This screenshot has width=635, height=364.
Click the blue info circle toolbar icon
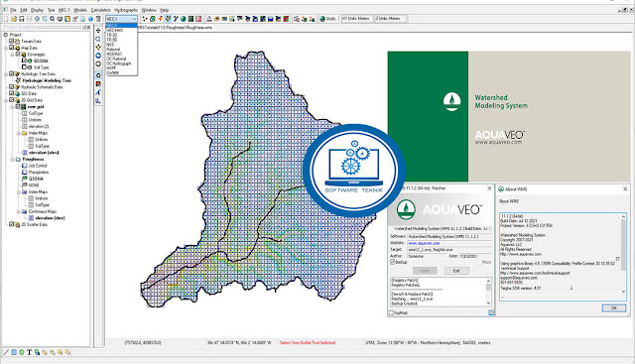[90, 19]
